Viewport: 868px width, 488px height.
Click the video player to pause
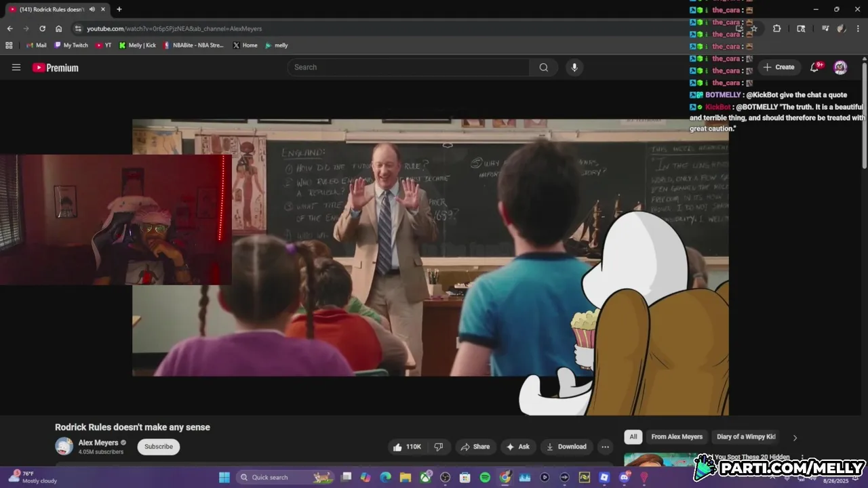pos(431,247)
